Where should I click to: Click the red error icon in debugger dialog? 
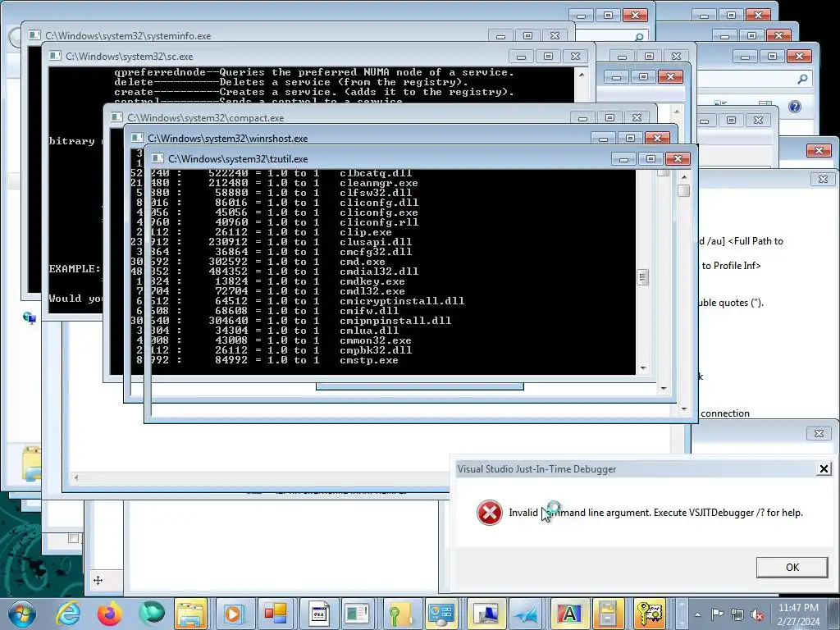tap(489, 513)
